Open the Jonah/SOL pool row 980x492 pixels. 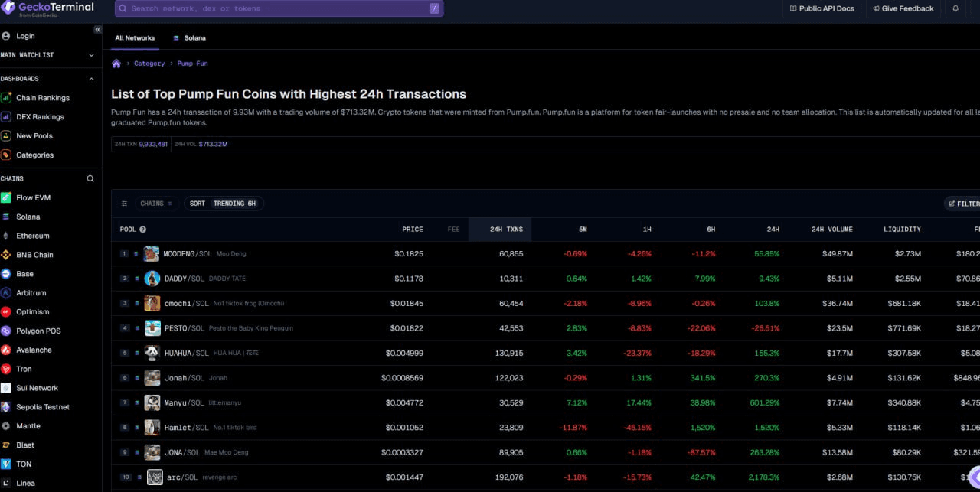pos(545,378)
